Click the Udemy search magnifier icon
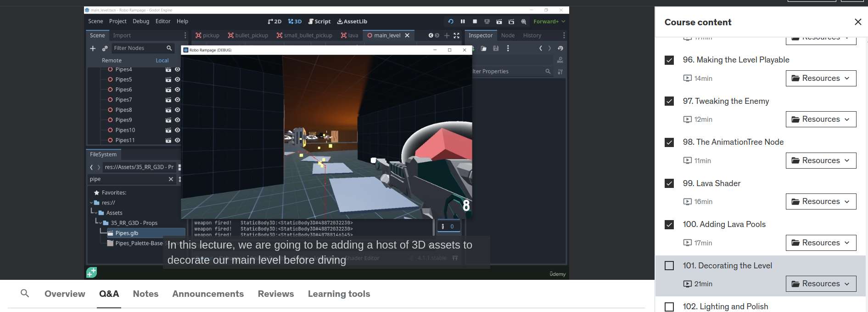This screenshot has height=312, width=868. (25, 293)
